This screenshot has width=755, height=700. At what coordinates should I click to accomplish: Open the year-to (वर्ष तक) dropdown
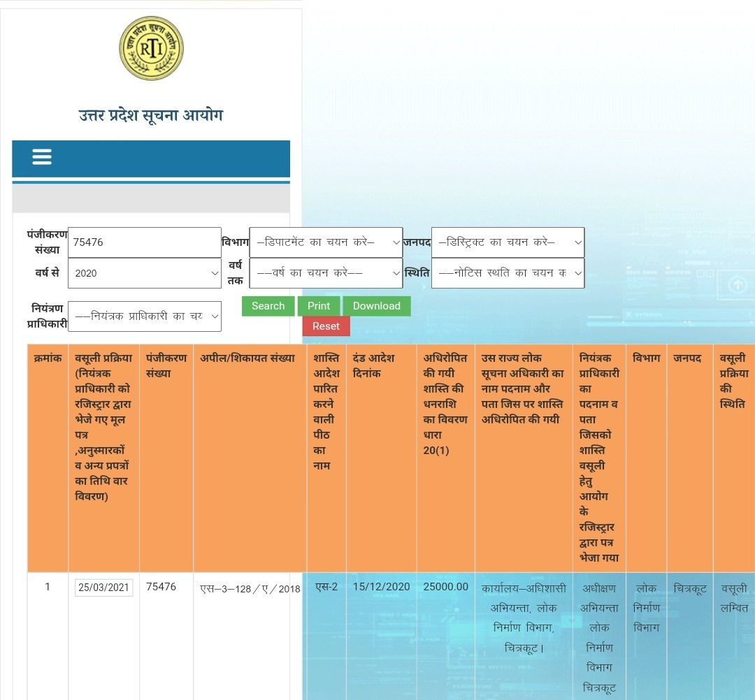pyautogui.click(x=326, y=272)
